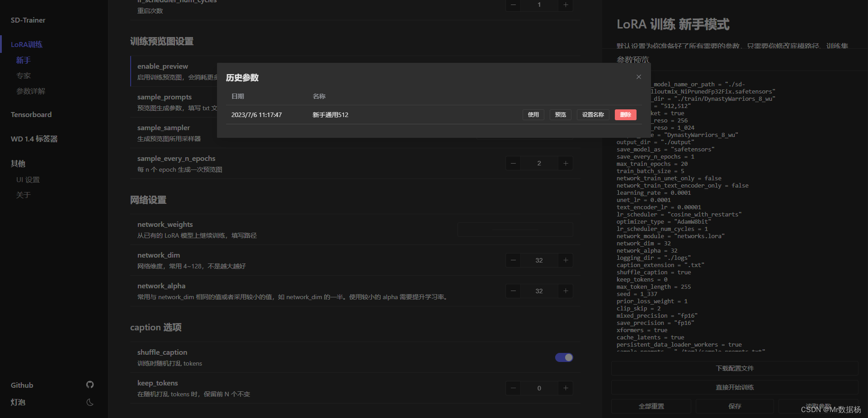
Task: Increase network_dim with the plus icon
Action: click(x=566, y=260)
